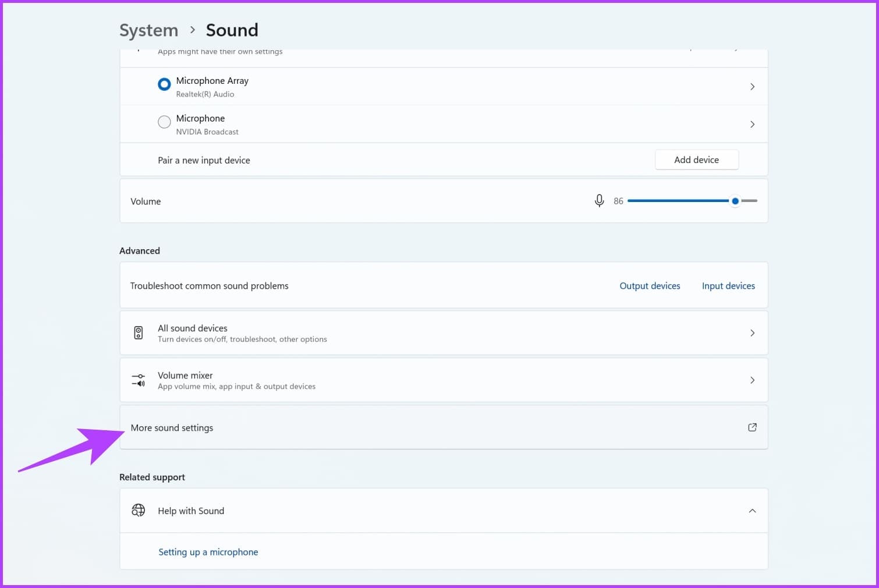Click the microphone input volume slider handle

735,201
